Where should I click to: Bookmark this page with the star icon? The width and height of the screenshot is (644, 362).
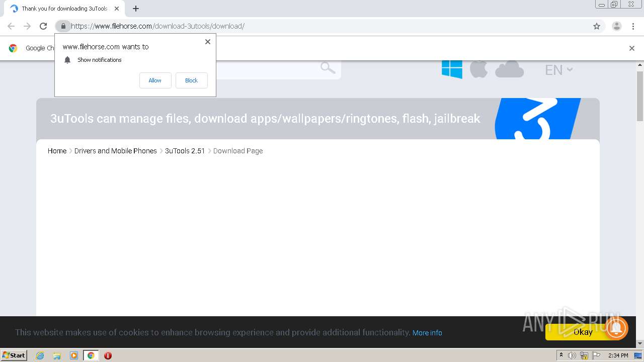click(597, 26)
